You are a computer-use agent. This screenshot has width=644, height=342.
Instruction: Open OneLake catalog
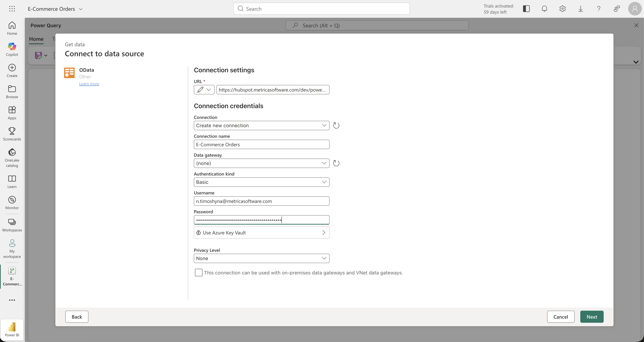coord(12,157)
